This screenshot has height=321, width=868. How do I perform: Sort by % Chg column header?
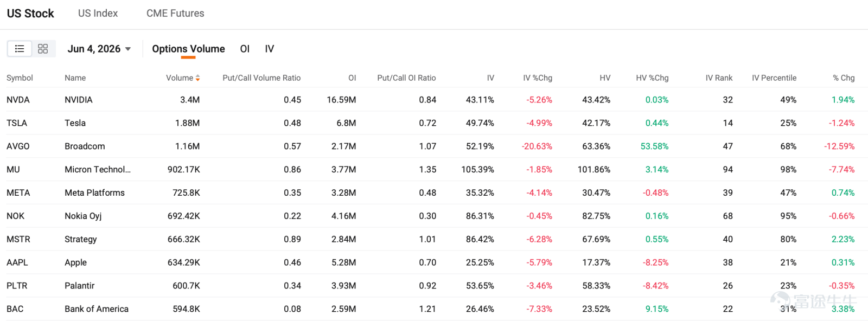(844, 78)
